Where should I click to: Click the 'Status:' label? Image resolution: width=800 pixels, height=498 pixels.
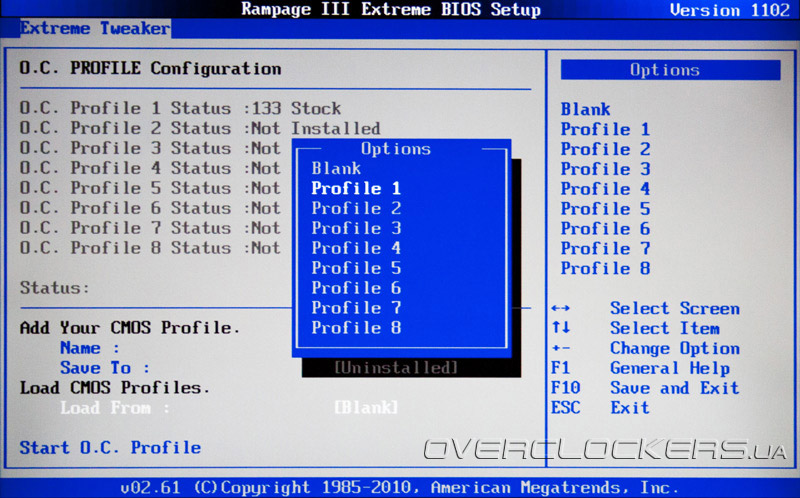click(x=55, y=288)
